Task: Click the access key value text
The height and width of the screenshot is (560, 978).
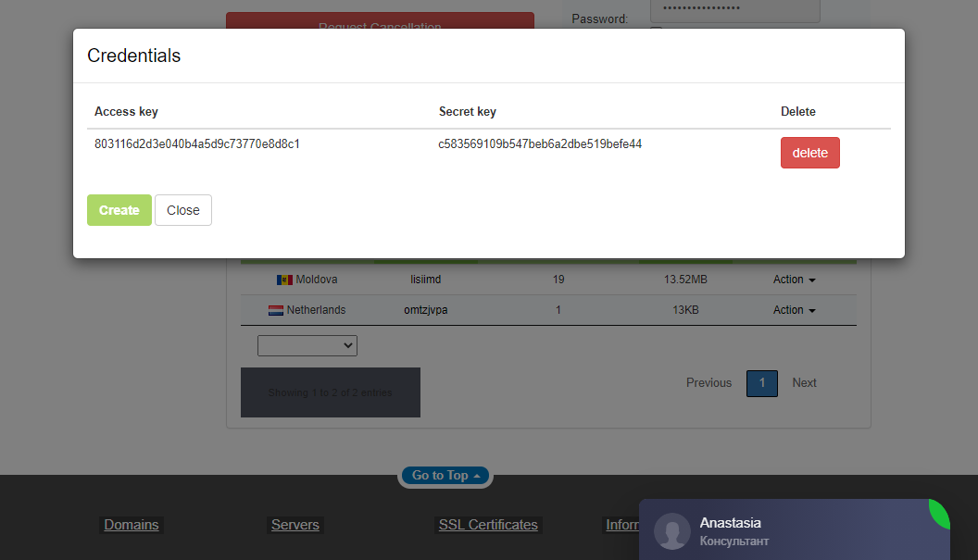Action: (197, 144)
